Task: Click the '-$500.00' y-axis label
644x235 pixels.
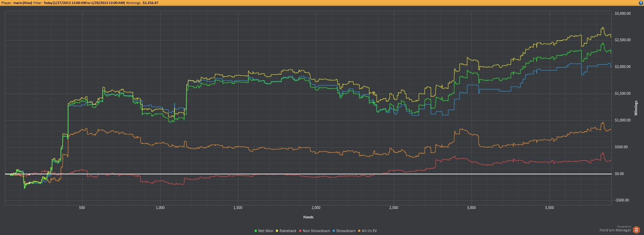Action: click(622, 200)
